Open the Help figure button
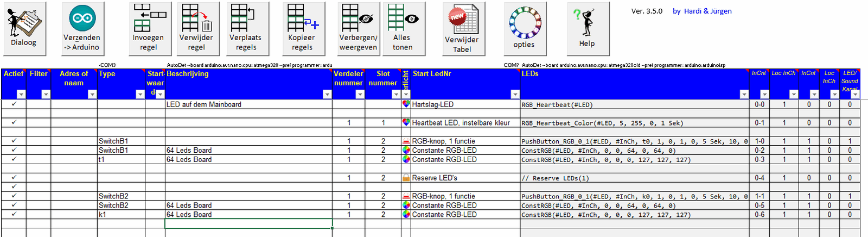 point(588,29)
